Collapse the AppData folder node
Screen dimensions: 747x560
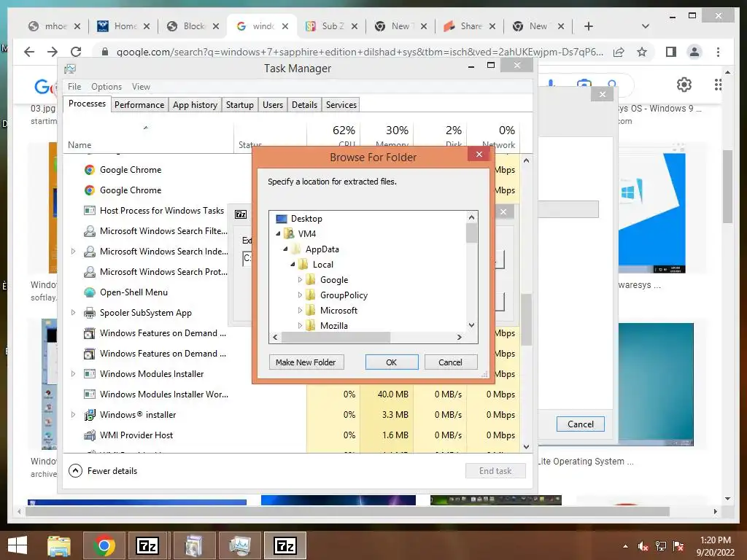coord(285,249)
